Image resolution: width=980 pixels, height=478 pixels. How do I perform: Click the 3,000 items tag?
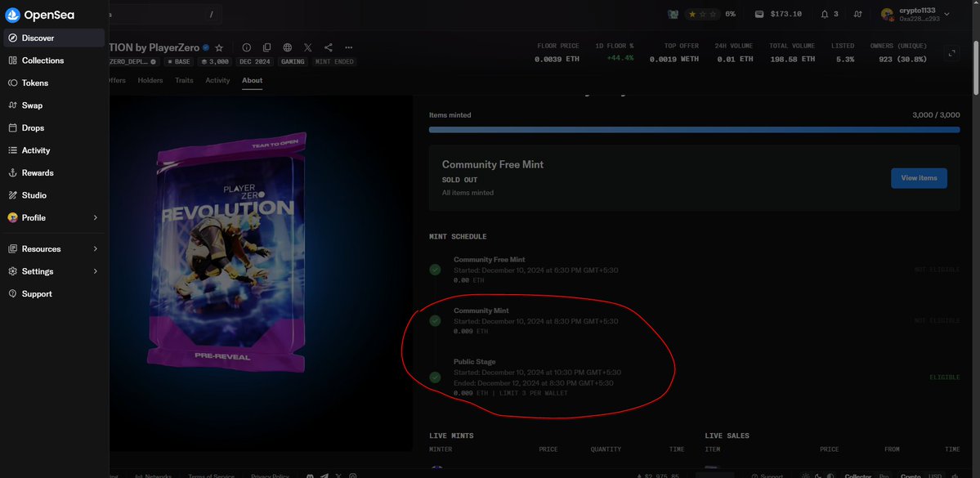[214, 62]
